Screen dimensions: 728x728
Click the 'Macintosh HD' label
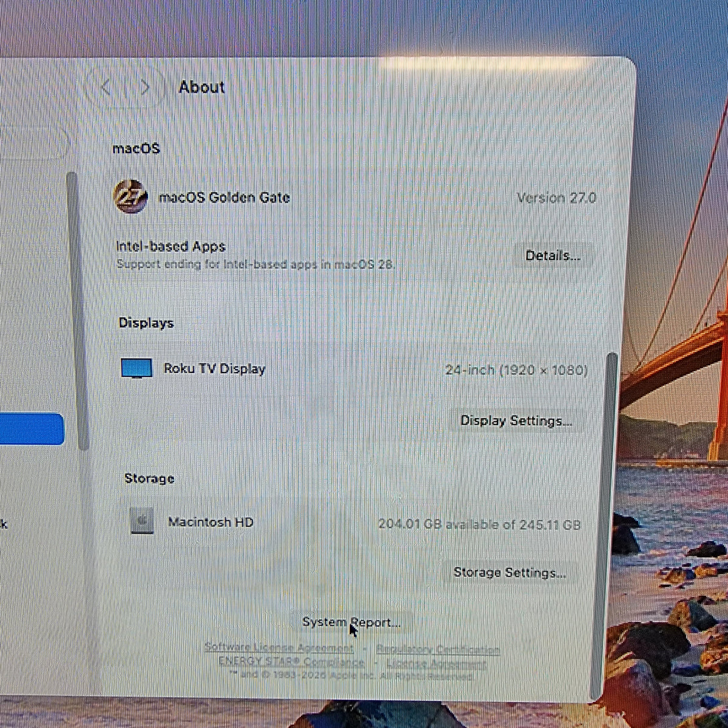pos(211,522)
